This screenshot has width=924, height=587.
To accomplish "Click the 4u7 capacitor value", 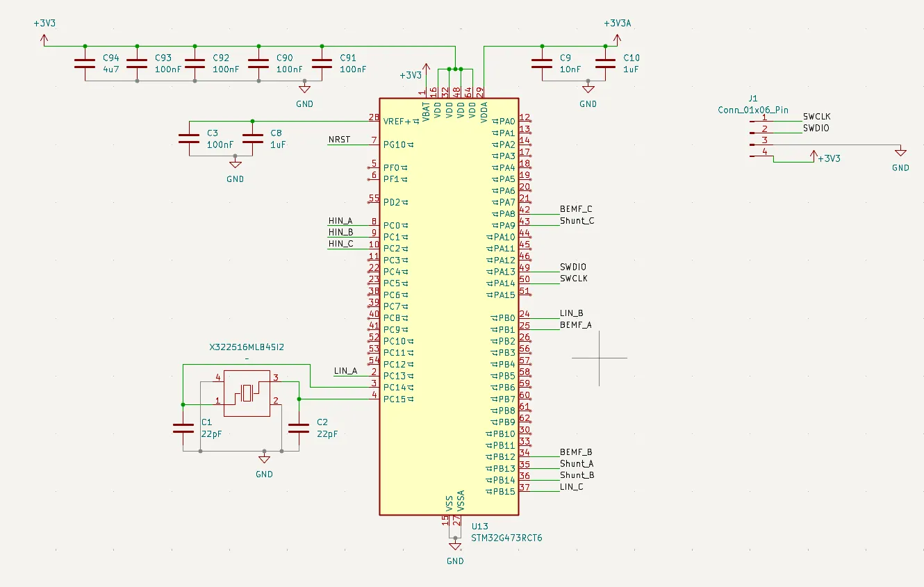I will tap(111, 69).
